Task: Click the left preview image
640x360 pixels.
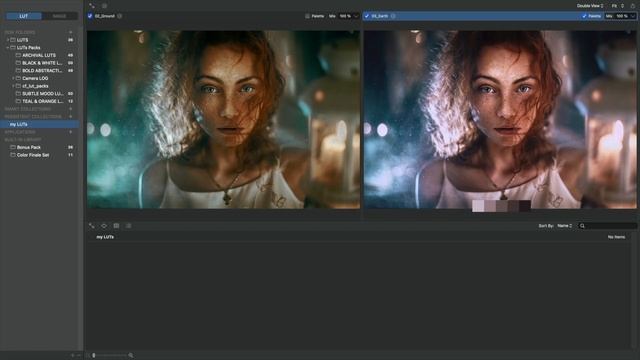Action: (x=224, y=120)
